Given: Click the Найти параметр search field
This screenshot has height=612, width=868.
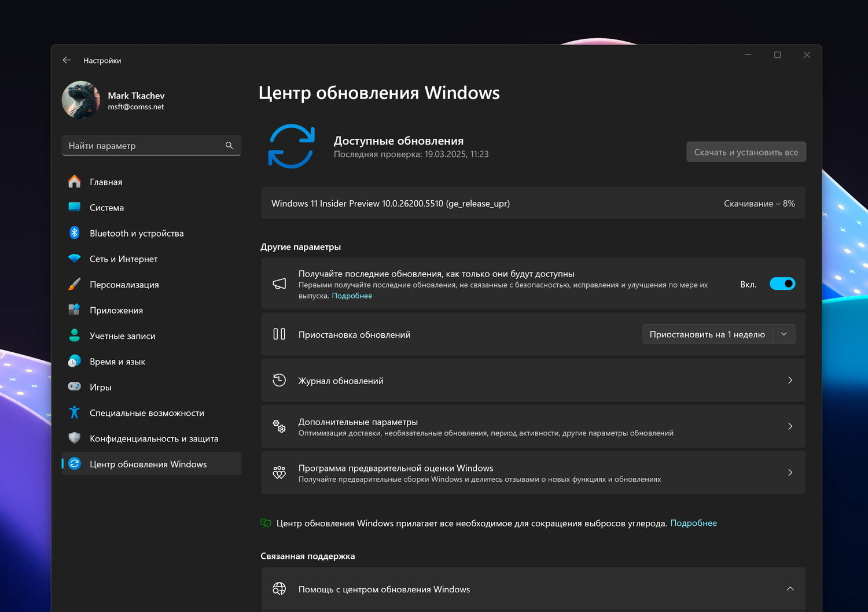Looking at the screenshot, I should click(x=145, y=146).
